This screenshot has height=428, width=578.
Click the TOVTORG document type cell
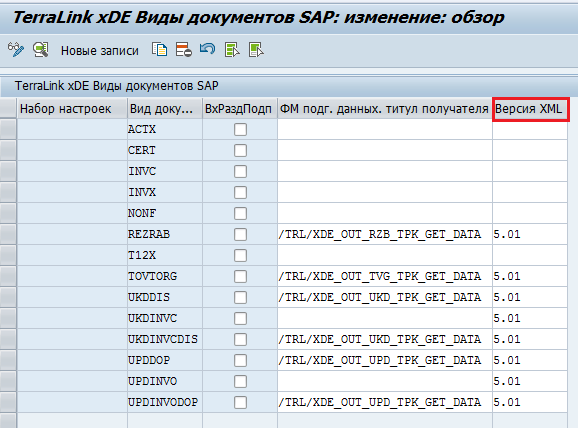[165, 276]
